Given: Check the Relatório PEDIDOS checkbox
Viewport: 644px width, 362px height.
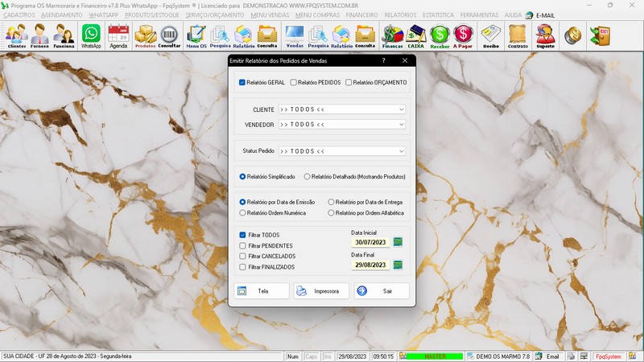Looking at the screenshot, I should (x=293, y=83).
